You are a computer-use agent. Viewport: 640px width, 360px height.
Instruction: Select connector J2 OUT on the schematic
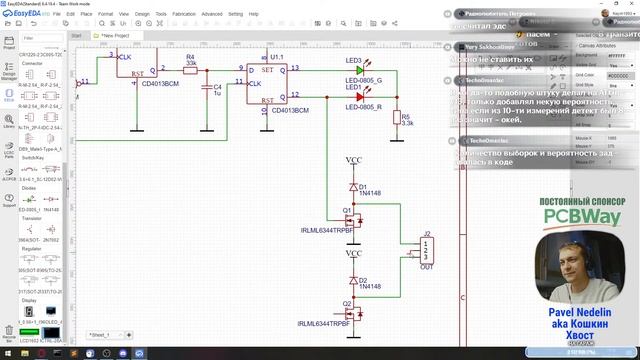[427, 250]
